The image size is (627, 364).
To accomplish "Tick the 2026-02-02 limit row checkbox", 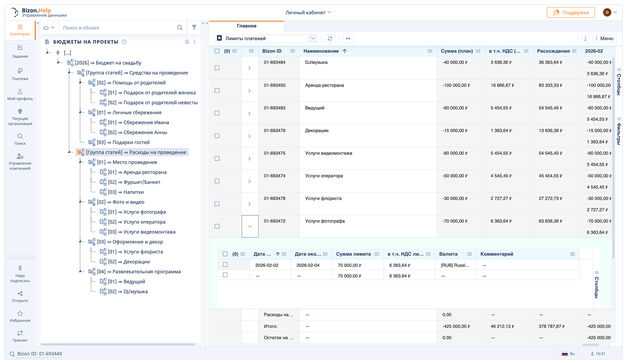I will [225, 265].
